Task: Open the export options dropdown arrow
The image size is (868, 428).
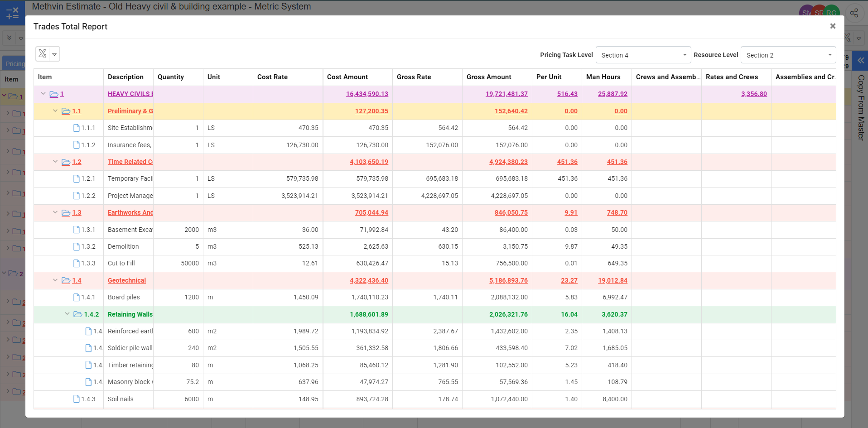Action: [54, 54]
